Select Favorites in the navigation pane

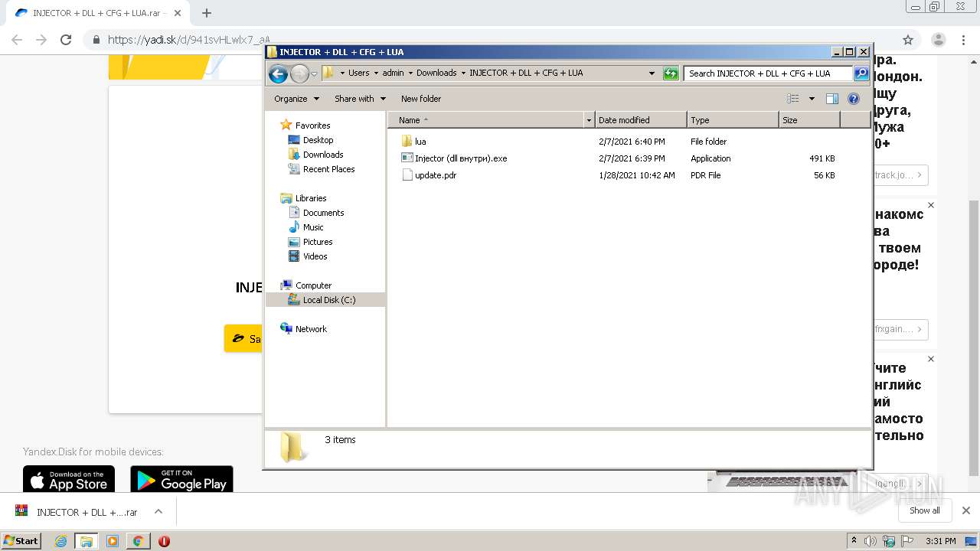(x=305, y=126)
